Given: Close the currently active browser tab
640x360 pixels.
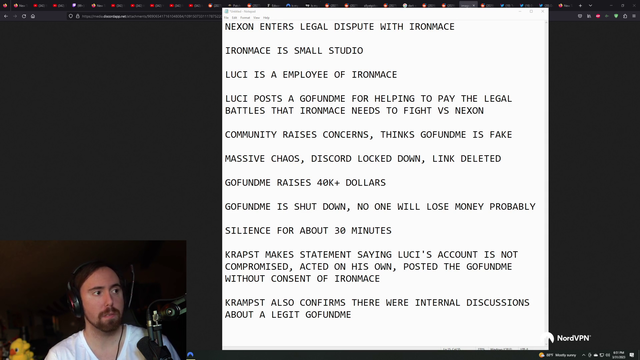Looking at the screenshot, I should [x=474, y=5].
